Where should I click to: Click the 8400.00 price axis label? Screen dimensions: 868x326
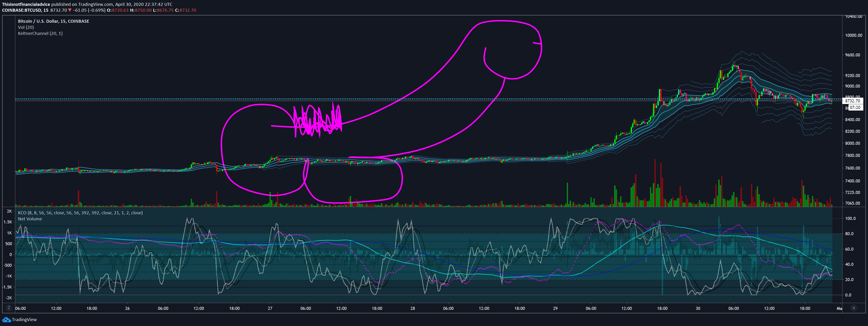pos(853,119)
